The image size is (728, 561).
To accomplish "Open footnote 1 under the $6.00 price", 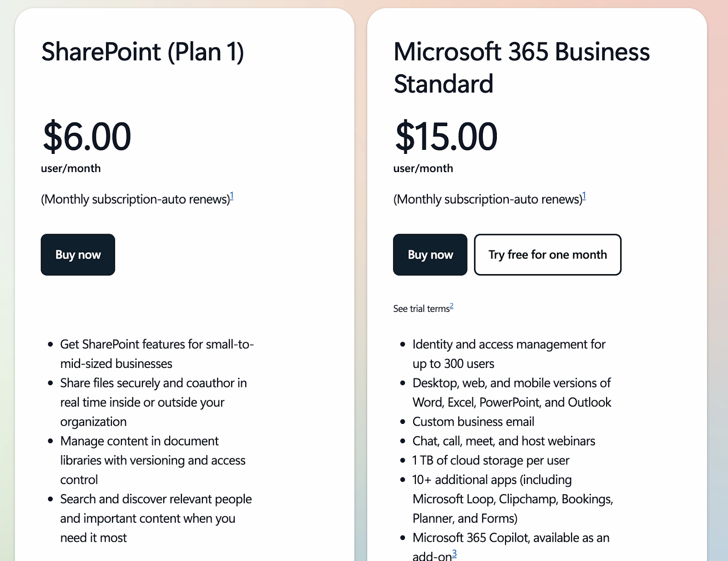I will [232, 196].
